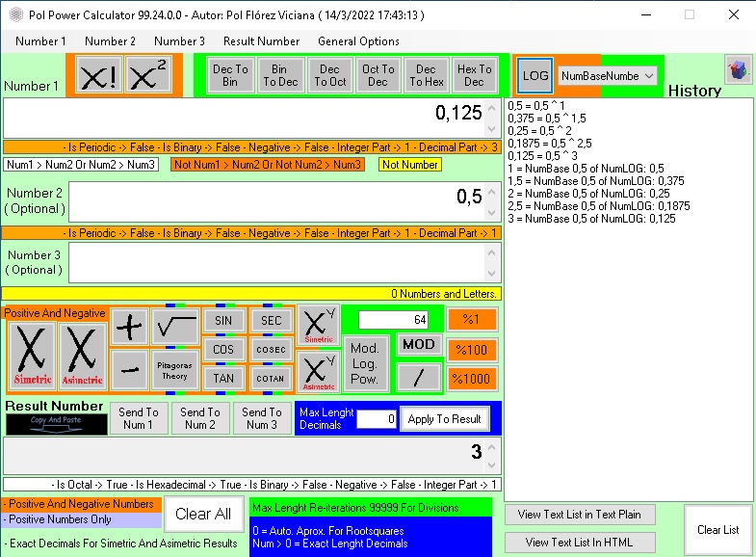Click the X factorial button
Image resolution: width=756 pixels, height=557 pixels.
coord(99,75)
